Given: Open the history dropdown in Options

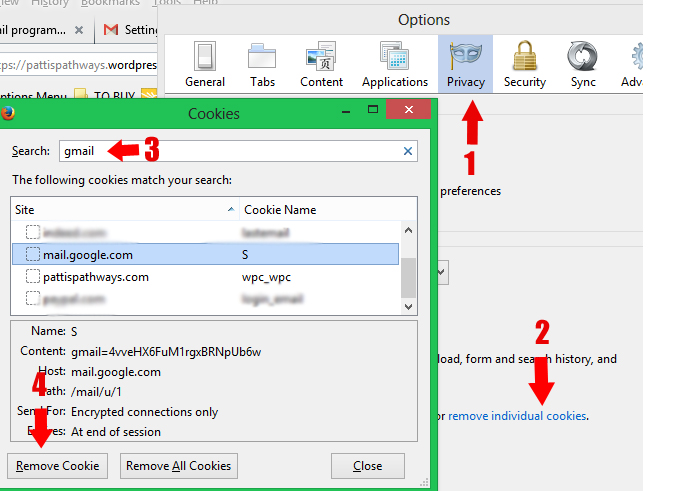Looking at the screenshot, I should (441, 272).
